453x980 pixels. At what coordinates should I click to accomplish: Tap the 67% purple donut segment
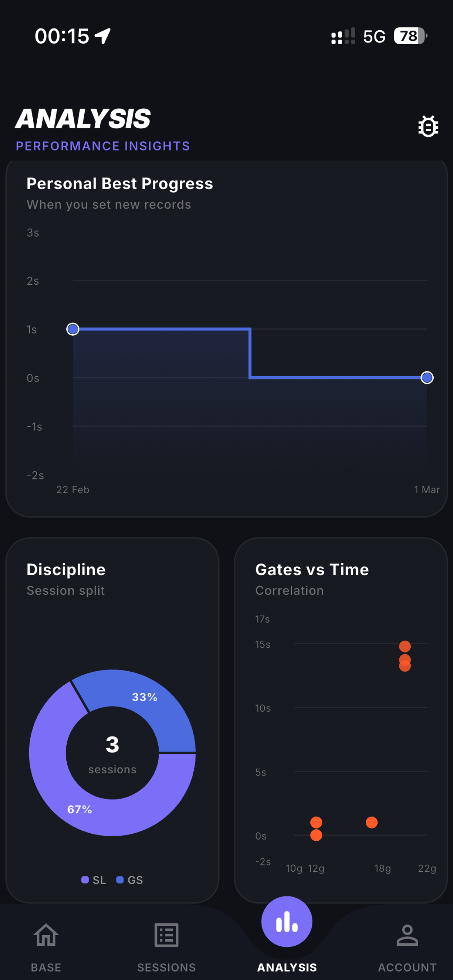pyautogui.click(x=80, y=809)
